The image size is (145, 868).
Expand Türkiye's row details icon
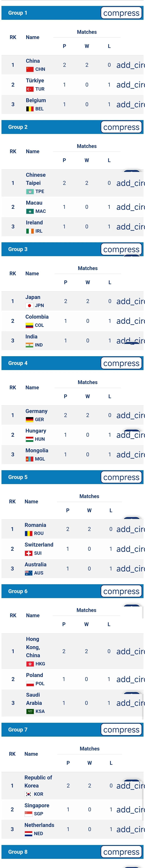click(x=130, y=85)
